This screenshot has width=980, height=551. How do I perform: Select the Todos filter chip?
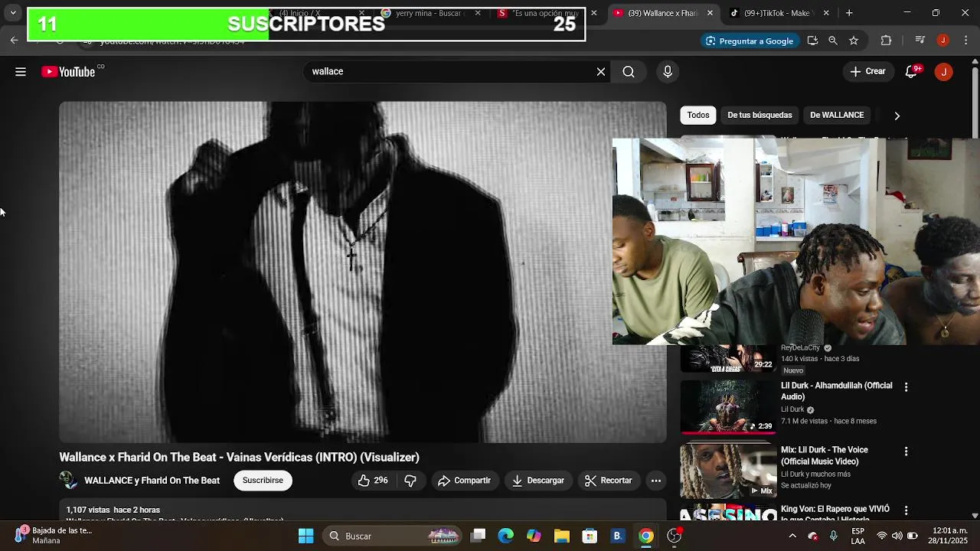pos(698,115)
